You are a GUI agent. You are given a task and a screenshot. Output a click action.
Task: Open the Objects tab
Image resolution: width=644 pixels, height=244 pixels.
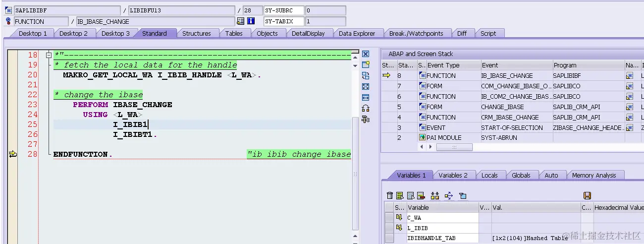[267, 33]
